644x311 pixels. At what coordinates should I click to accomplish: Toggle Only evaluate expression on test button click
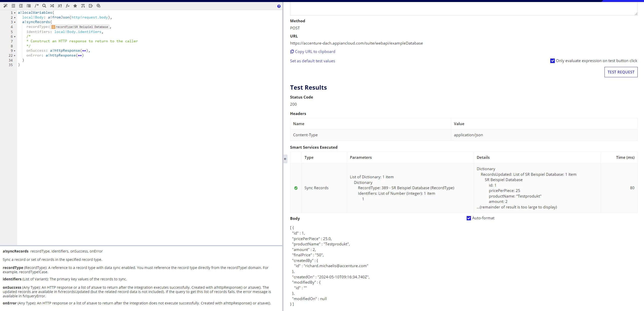point(553,61)
